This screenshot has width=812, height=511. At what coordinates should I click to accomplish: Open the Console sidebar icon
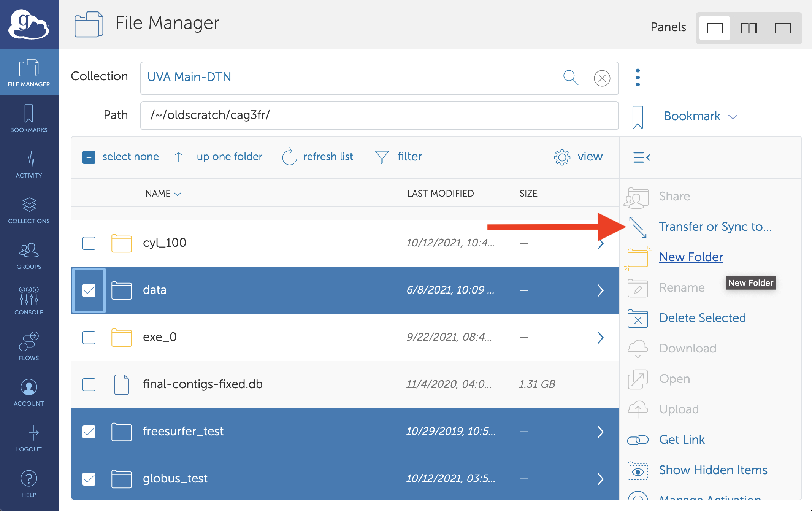pyautogui.click(x=29, y=301)
